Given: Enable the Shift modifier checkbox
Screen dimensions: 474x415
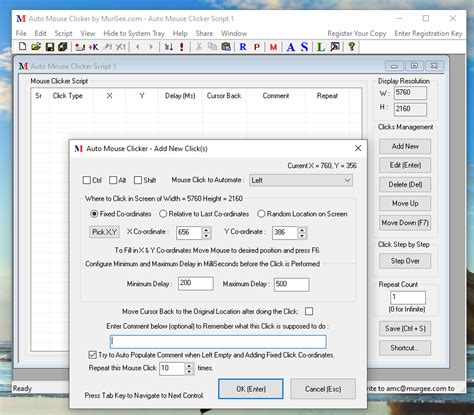Looking at the screenshot, I should tap(138, 180).
